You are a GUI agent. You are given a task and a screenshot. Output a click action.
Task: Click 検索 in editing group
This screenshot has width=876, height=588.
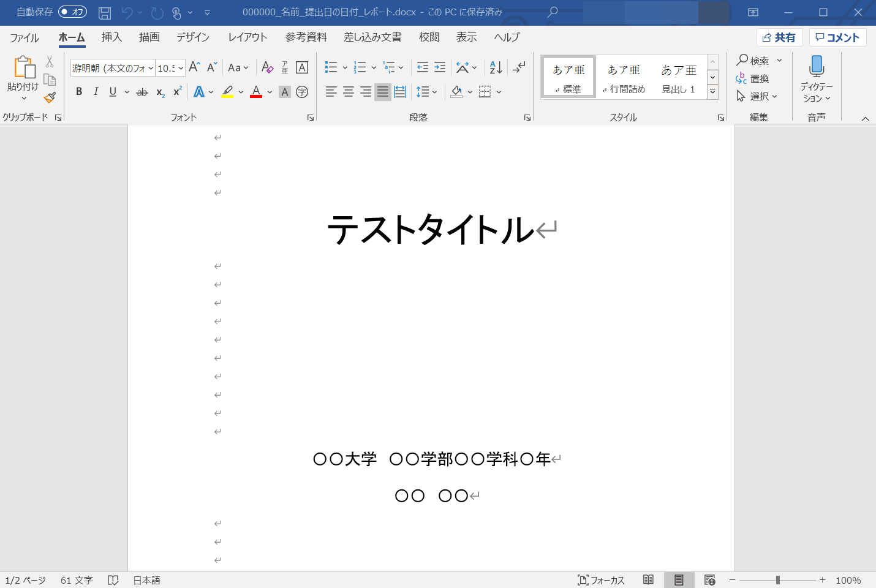click(x=753, y=61)
